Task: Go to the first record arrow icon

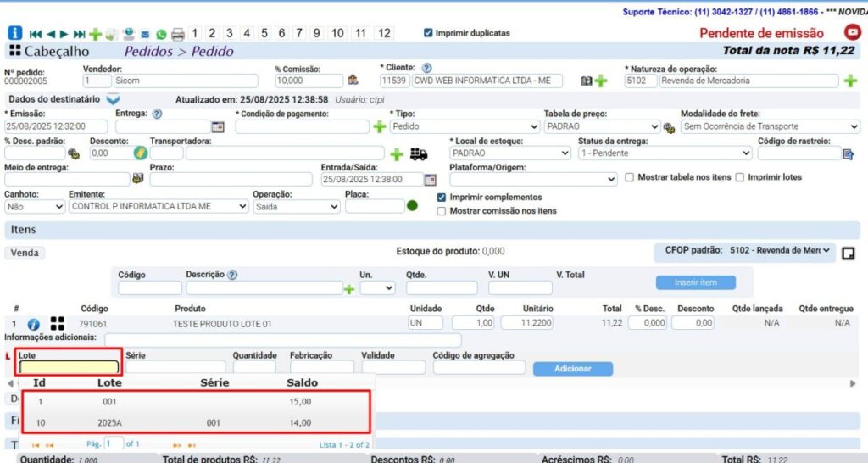Action: (x=36, y=34)
